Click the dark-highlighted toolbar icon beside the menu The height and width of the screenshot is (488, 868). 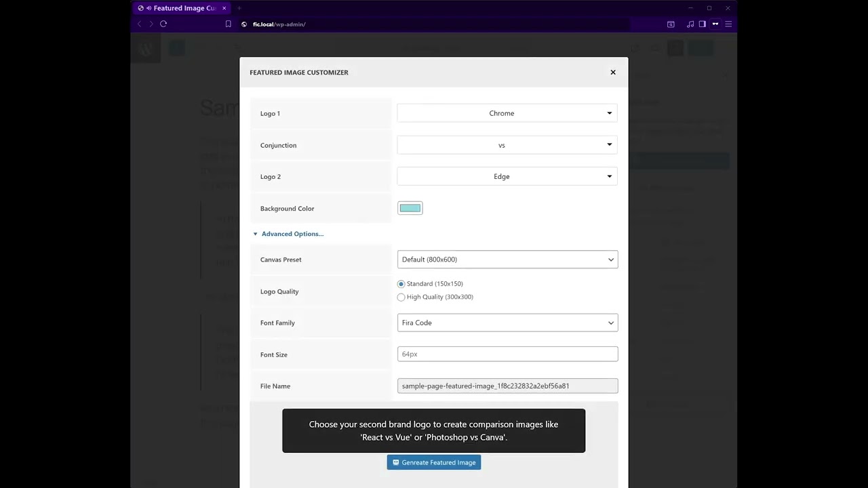click(x=715, y=24)
